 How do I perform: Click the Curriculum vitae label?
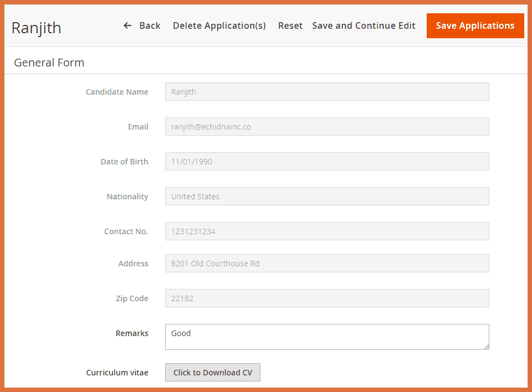coord(117,373)
